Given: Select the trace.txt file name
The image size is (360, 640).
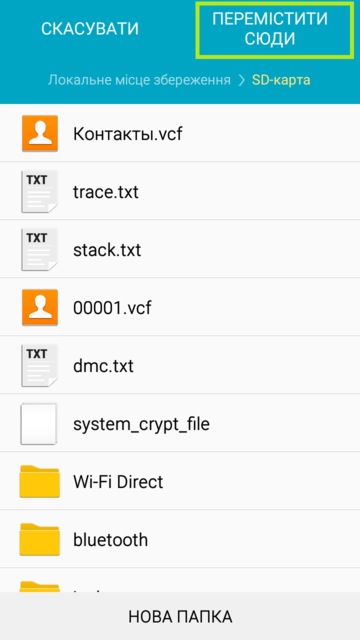Looking at the screenshot, I should click(106, 192).
